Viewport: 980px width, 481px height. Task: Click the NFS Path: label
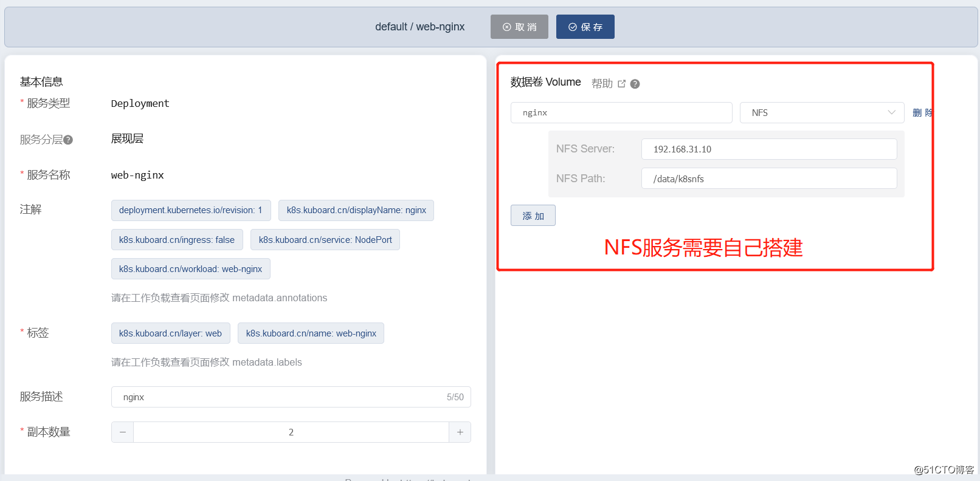(581, 179)
